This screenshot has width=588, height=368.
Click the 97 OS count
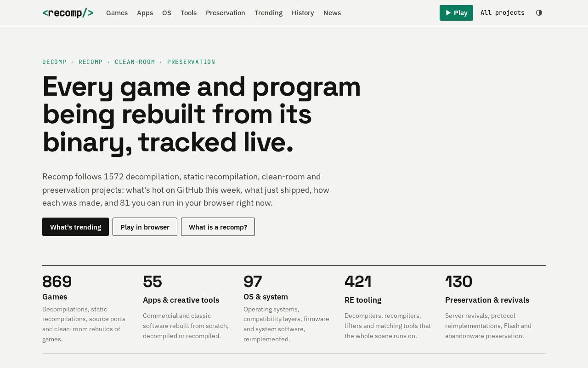pyautogui.click(x=253, y=282)
